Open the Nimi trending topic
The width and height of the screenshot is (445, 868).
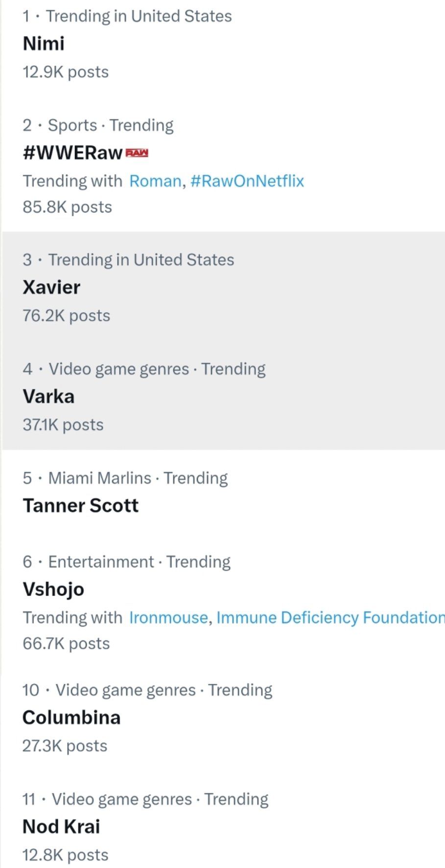coord(44,44)
